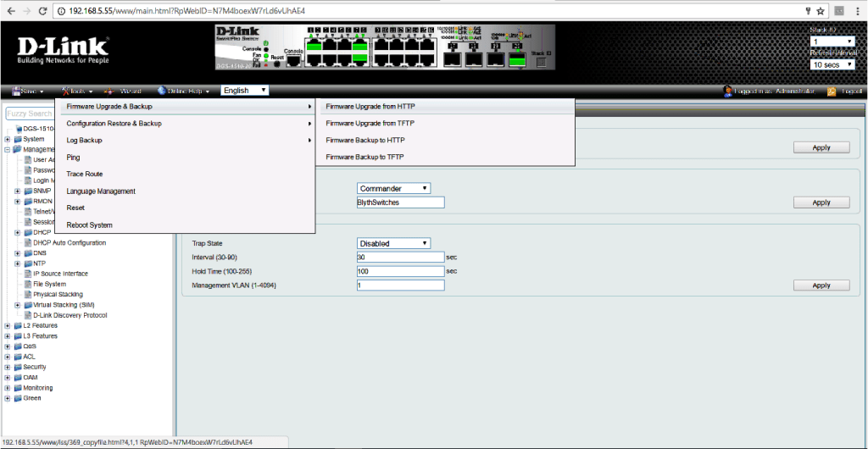
Task: Click the Tools wrench icon in toolbar
Action: pyautogui.click(x=66, y=91)
